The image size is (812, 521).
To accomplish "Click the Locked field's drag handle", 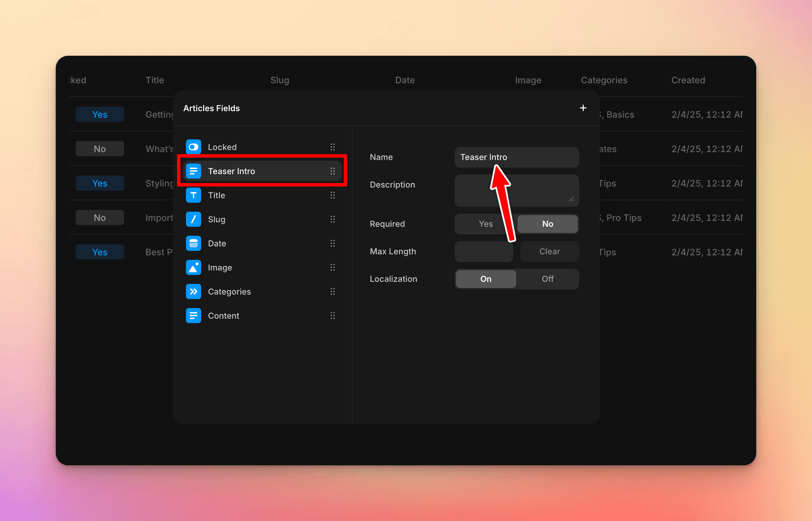I will [x=333, y=147].
